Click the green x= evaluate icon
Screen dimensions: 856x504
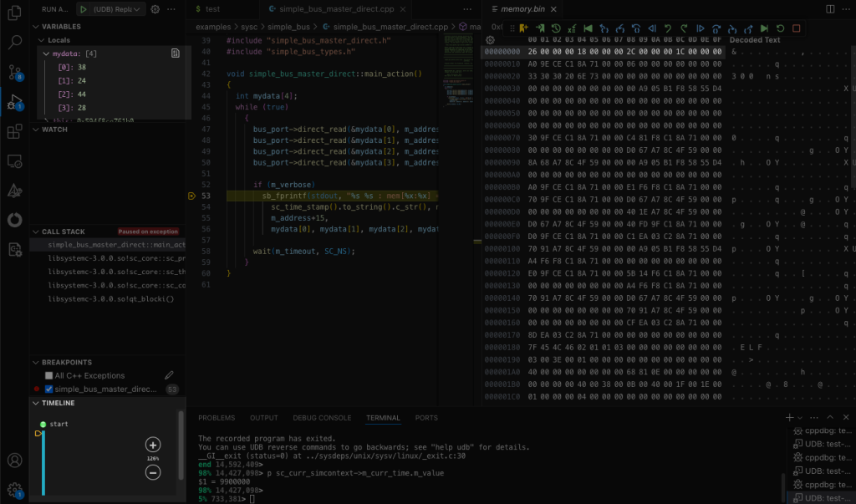[572, 28]
